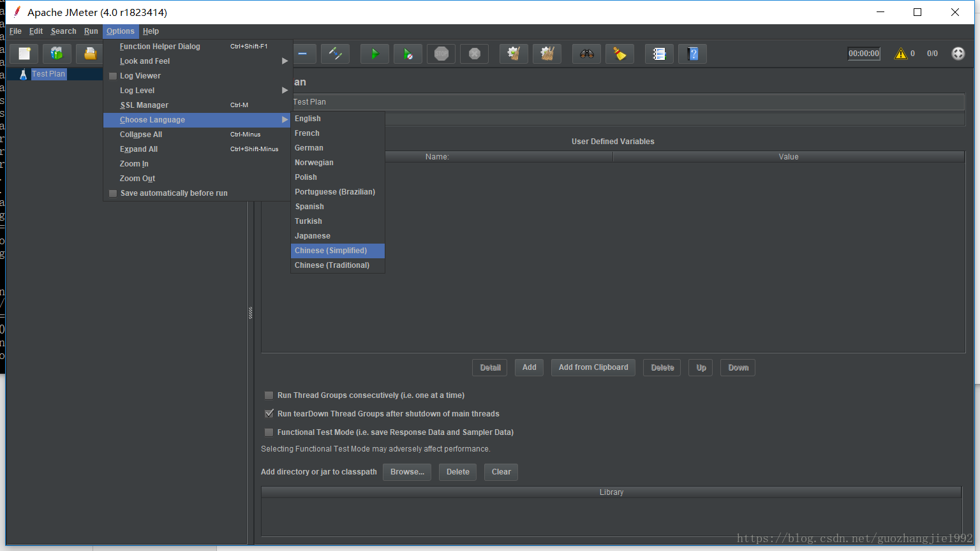Open Help with question mark icon

click(692, 54)
